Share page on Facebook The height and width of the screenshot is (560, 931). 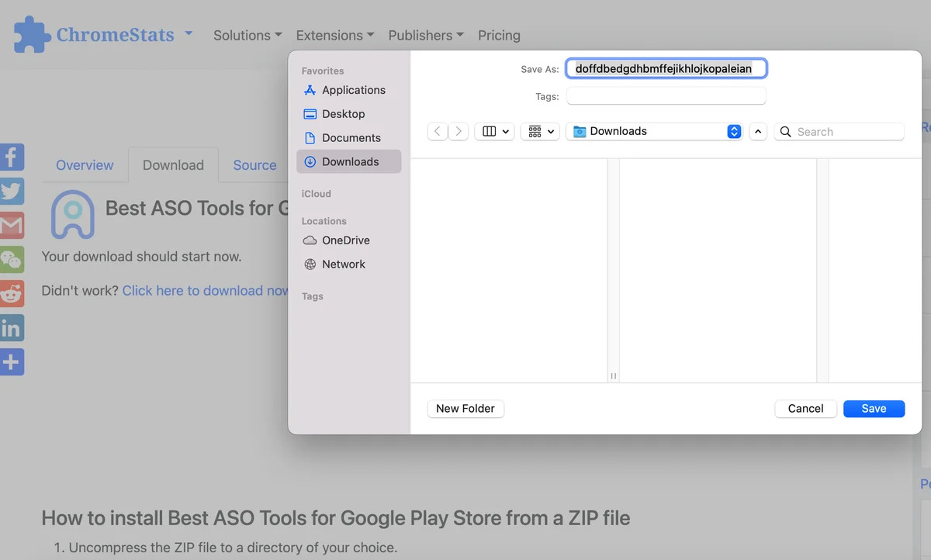pos(12,157)
